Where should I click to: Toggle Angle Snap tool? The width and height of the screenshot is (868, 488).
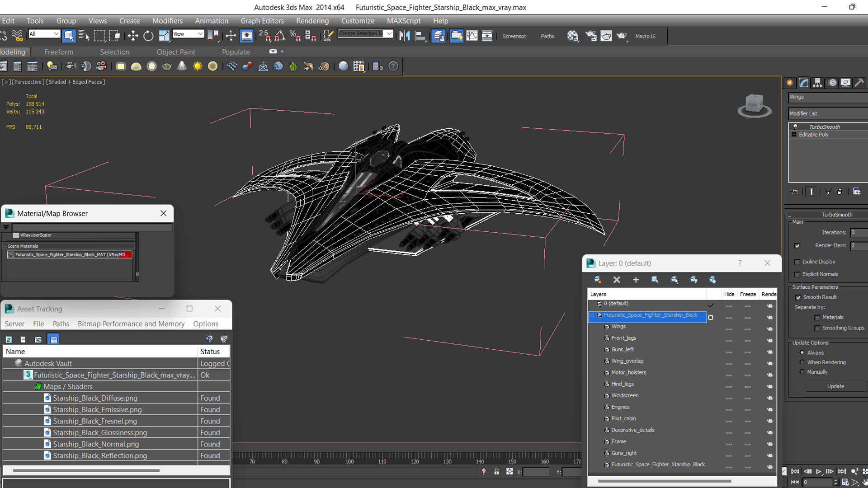pyautogui.click(x=280, y=36)
